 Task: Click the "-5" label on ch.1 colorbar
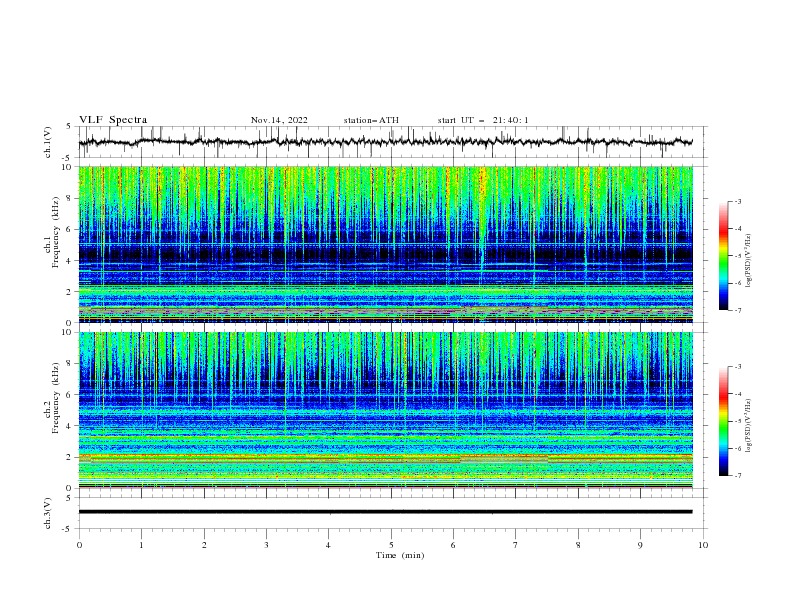[738, 256]
